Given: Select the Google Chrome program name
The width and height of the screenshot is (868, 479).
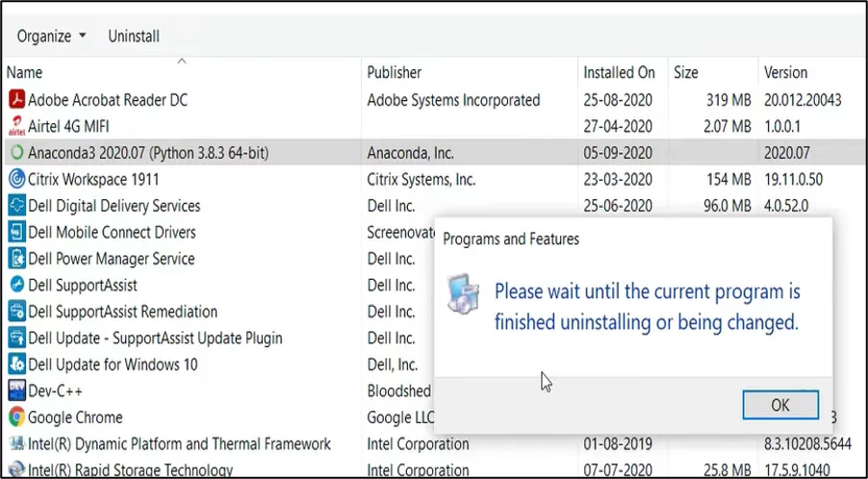Looking at the screenshot, I should click(75, 417).
